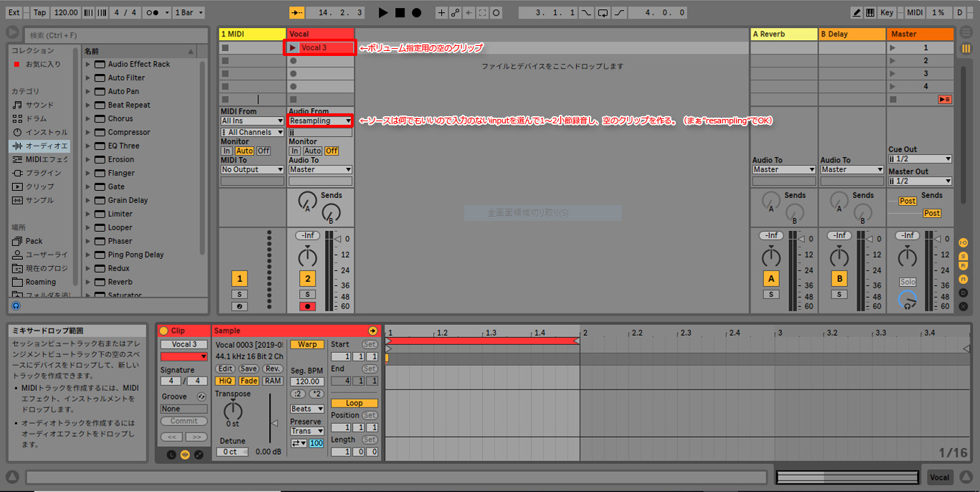
Task: Click the headphone preview icon in browser
Action: point(17,306)
